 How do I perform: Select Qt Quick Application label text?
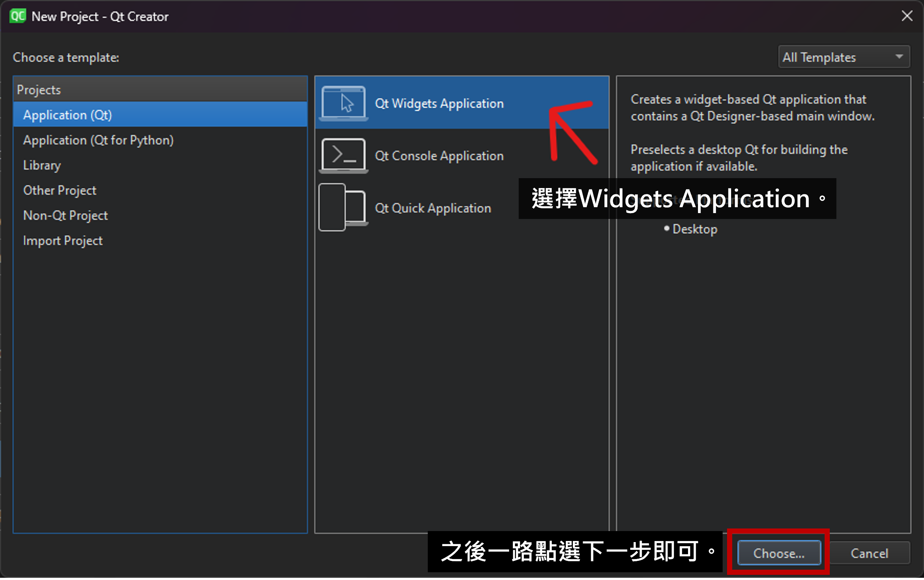[x=433, y=209]
